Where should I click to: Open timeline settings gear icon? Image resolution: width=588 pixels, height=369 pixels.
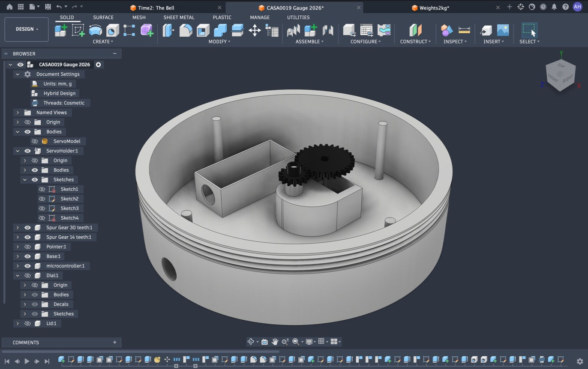pyautogui.click(x=580, y=361)
